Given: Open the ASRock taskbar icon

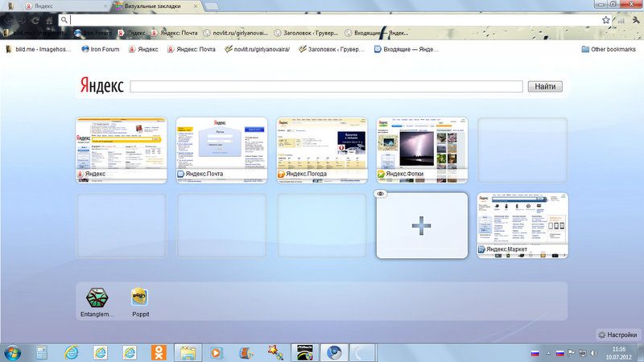Looking at the screenshot, I should pos(305,352).
